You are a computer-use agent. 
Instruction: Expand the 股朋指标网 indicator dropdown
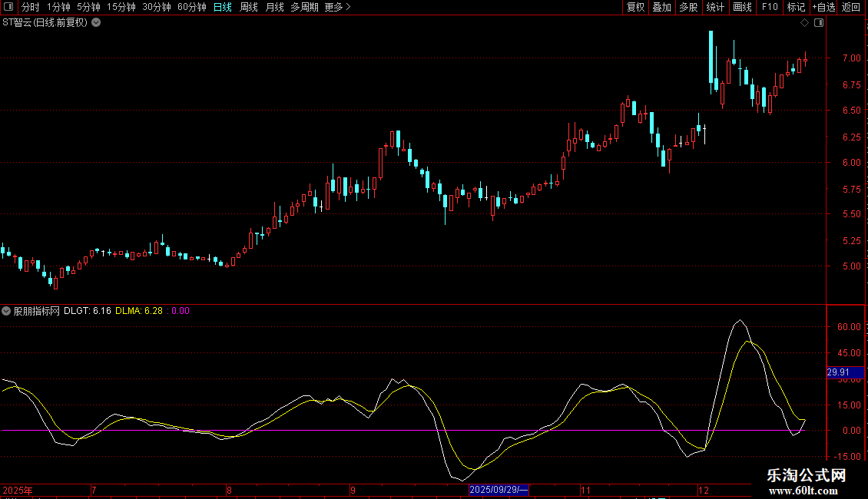[7, 311]
